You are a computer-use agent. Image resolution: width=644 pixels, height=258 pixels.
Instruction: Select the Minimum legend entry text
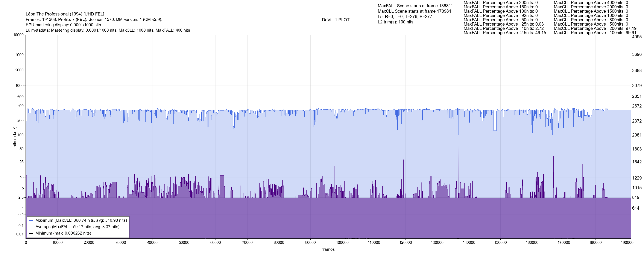pyautogui.click(x=63, y=233)
